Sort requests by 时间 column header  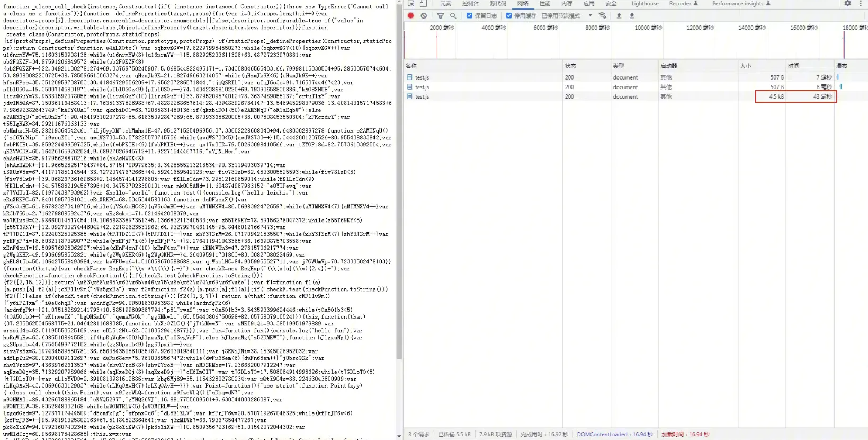point(793,66)
